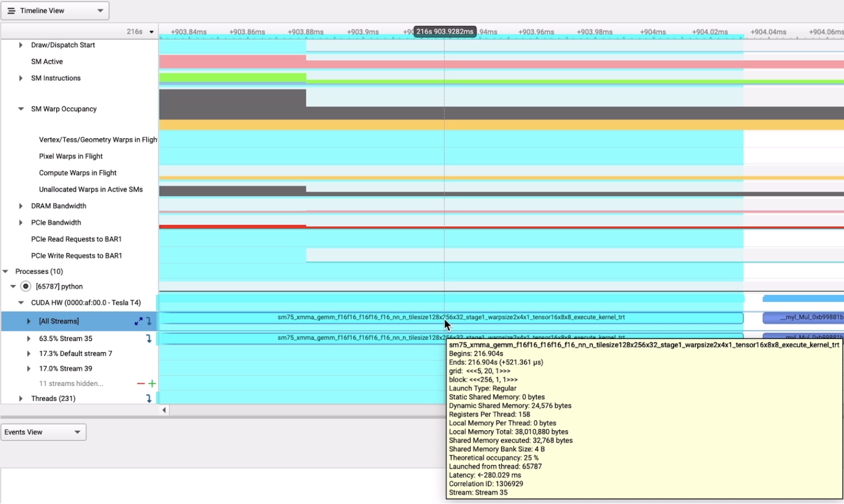The height and width of the screenshot is (504, 844).
Task: Toggle the python process radio button
Action: pos(25,286)
